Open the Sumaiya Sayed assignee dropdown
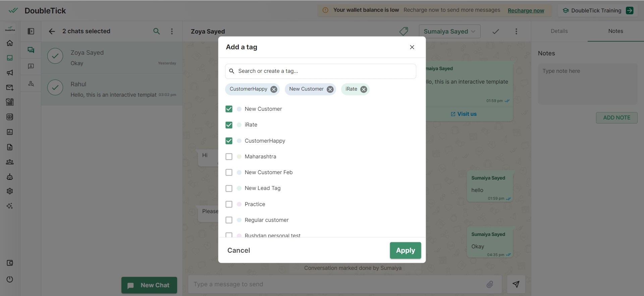Viewport: 644px width, 296px height. coord(449,31)
